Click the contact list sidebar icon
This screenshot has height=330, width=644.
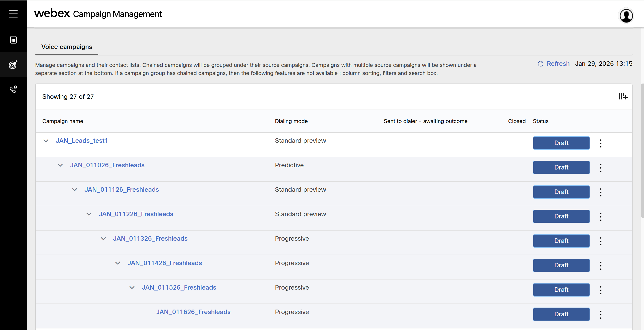click(x=13, y=40)
